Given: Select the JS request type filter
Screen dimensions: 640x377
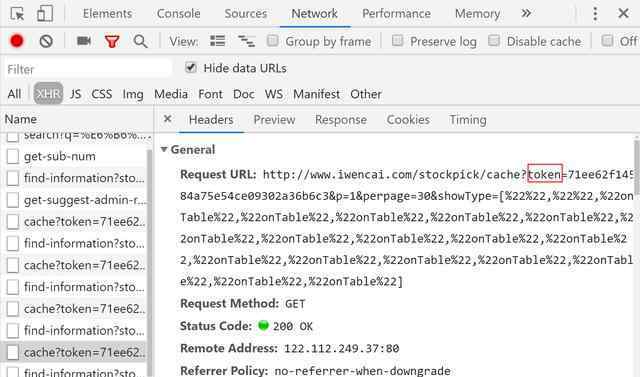Looking at the screenshot, I should (x=76, y=94).
